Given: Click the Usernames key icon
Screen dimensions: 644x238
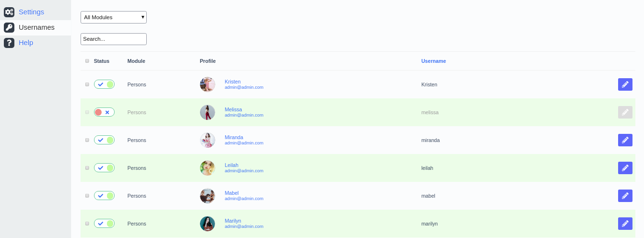Looking at the screenshot, I should tap(9, 27).
